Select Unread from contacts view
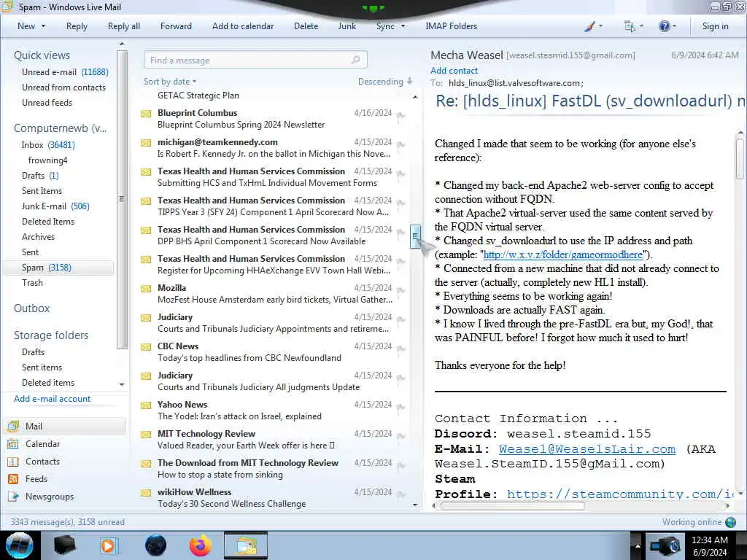The height and width of the screenshot is (560, 747). pos(64,87)
